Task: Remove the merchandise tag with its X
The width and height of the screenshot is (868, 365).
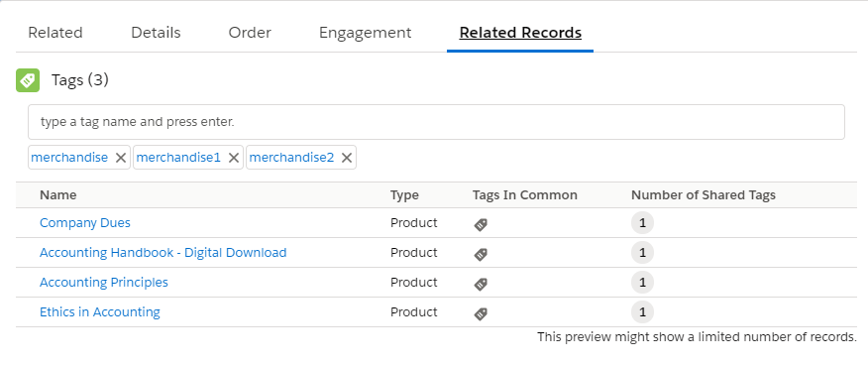Action: pos(121,158)
